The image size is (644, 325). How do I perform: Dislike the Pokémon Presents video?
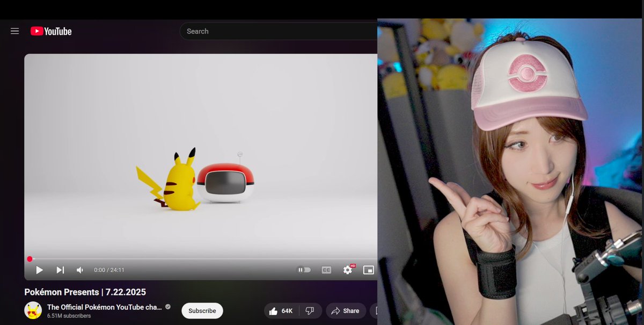pos(310,311)
